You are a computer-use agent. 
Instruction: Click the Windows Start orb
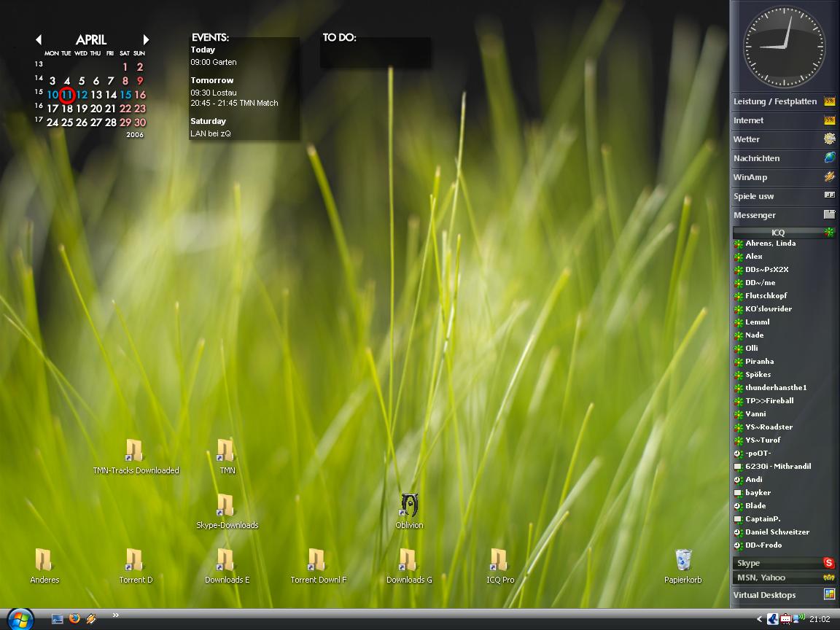(20, 619)
